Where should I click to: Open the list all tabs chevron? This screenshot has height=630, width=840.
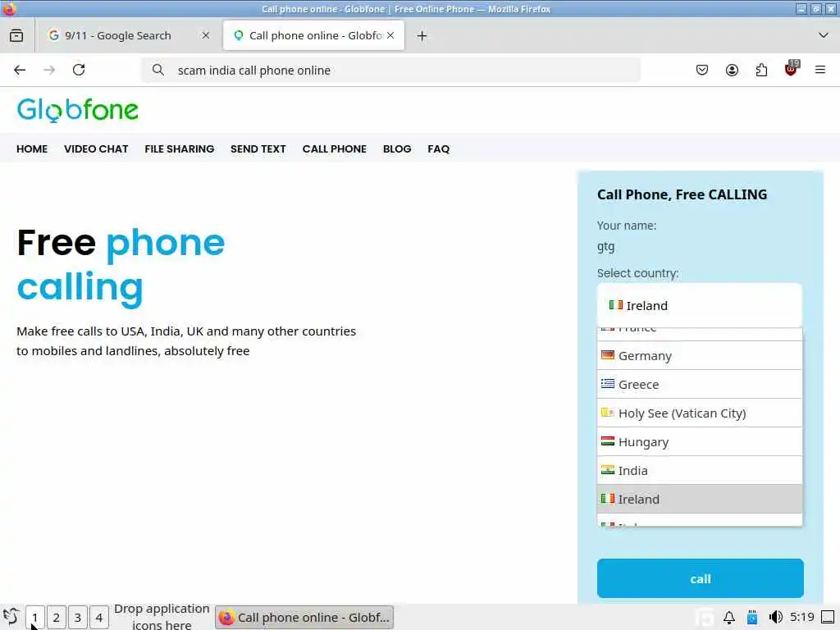(x=824, y=35)
